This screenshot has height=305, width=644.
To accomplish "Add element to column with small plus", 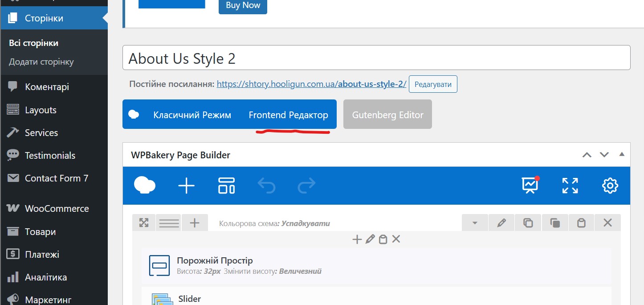I will 357,239.
